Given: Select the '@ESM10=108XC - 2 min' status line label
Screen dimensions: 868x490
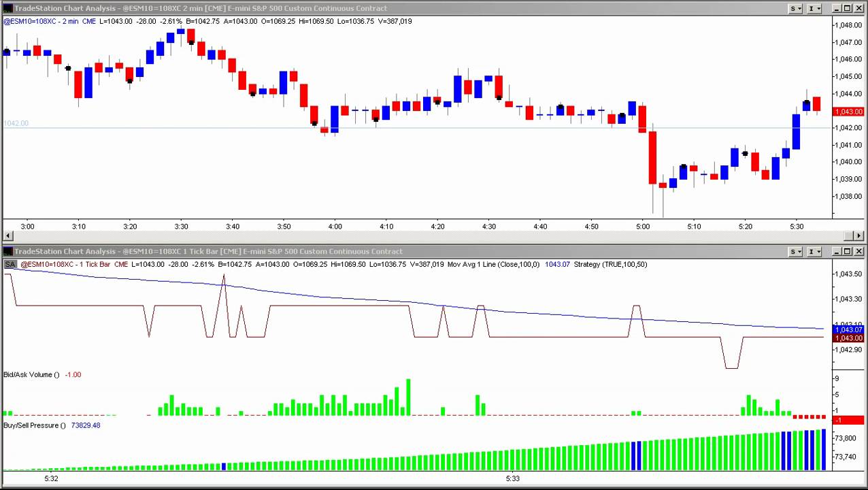Looking at the screenshot, I should (41, 21).
